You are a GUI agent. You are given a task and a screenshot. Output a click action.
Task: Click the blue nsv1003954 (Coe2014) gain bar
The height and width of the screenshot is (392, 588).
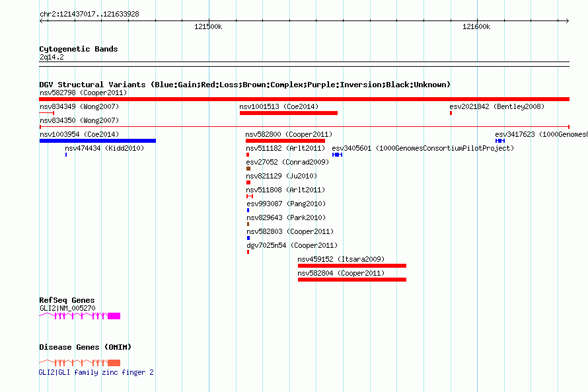coord(98,141)
